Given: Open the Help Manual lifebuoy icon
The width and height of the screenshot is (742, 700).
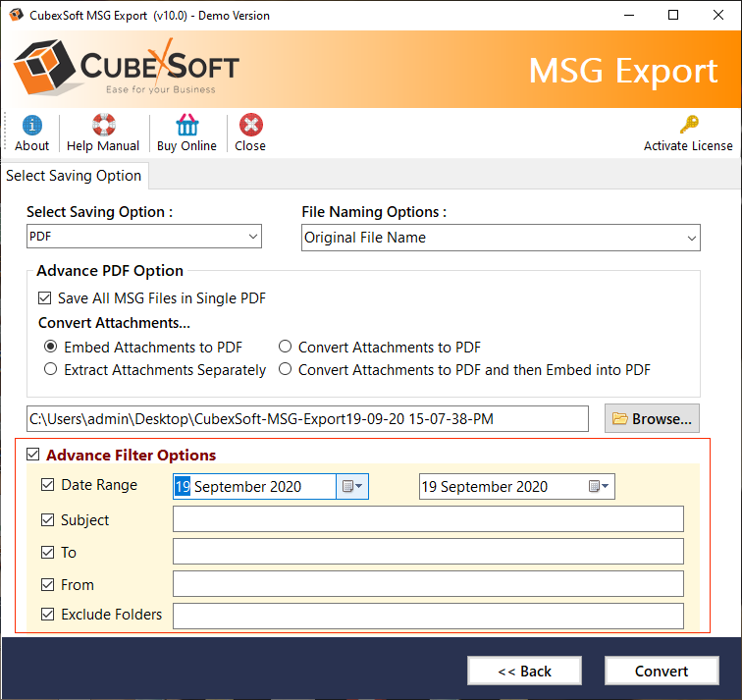Looking at the screenshot, I should (104, 125).
